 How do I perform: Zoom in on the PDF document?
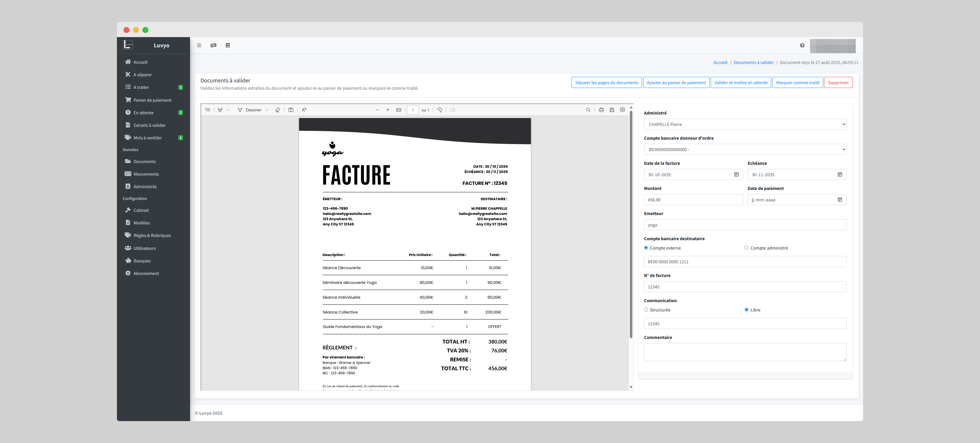(x=388, y=110)
